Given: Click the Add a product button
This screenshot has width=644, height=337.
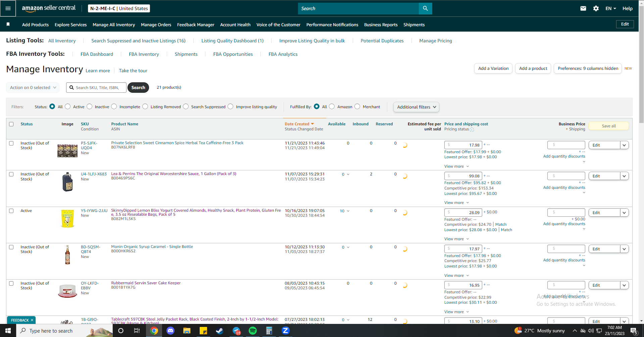Looking at the screenshot, I should pyautogui.click(x=533, y=68).
